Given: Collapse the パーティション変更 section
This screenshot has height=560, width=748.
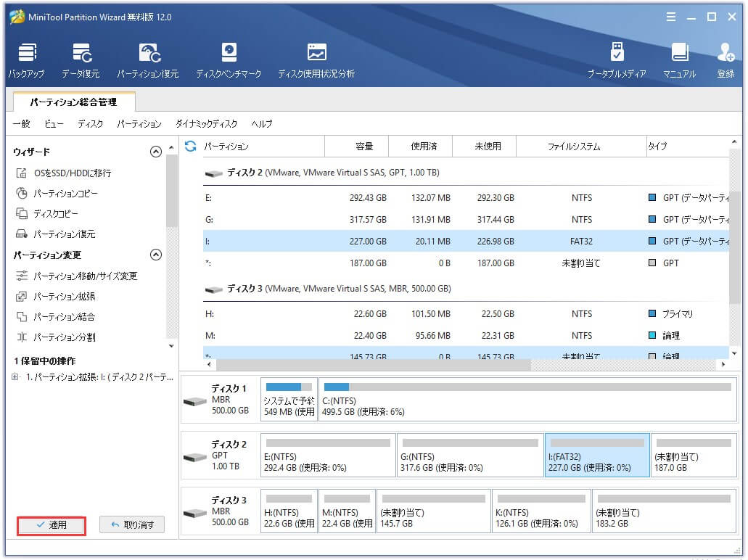Looking at the screenshot, I should pyautogui.click(x=155, y=255).
